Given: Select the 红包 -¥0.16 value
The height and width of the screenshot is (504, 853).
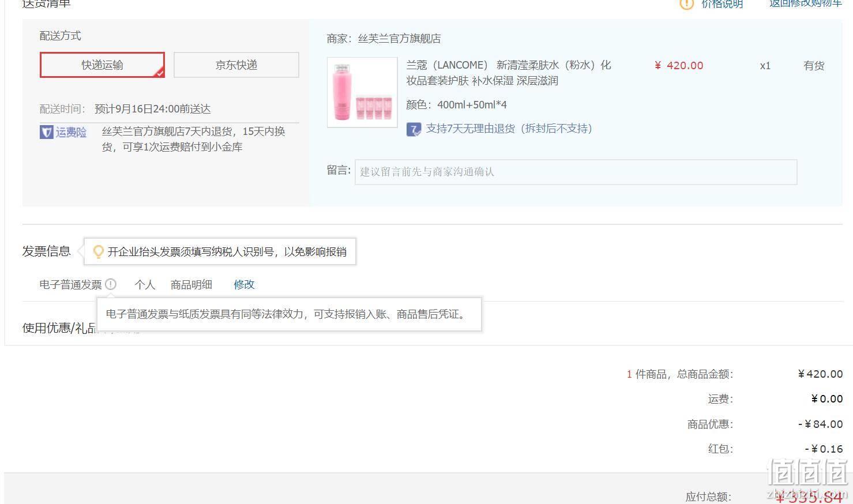Looking at the screenshot, I should (824, 449).
